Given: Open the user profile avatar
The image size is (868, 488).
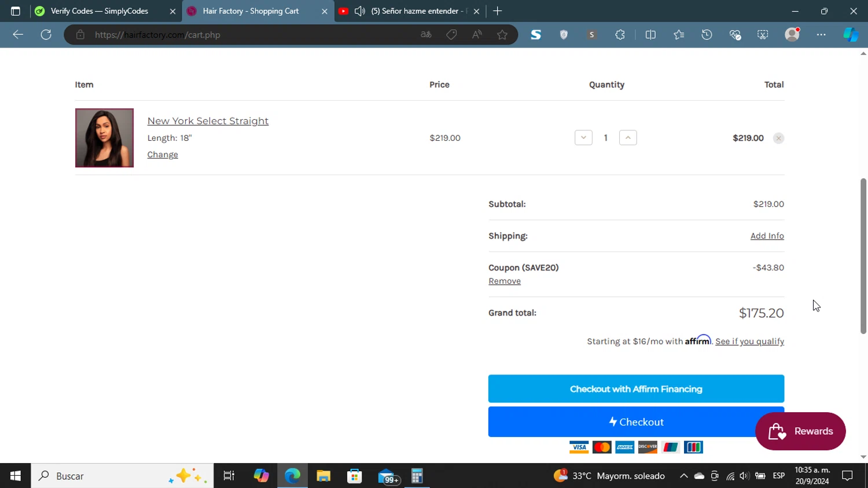Looking at the screenshot, I should (792, 35).
